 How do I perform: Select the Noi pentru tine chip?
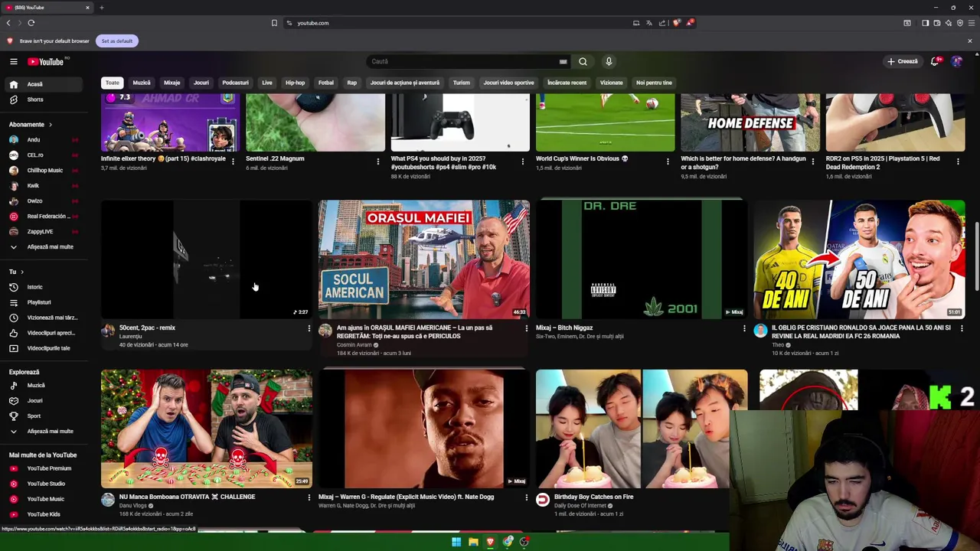(x=654, y=83)
